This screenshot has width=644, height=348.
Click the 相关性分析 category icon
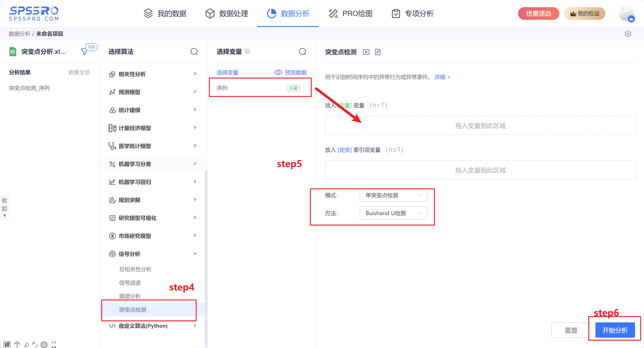[112, 74]
